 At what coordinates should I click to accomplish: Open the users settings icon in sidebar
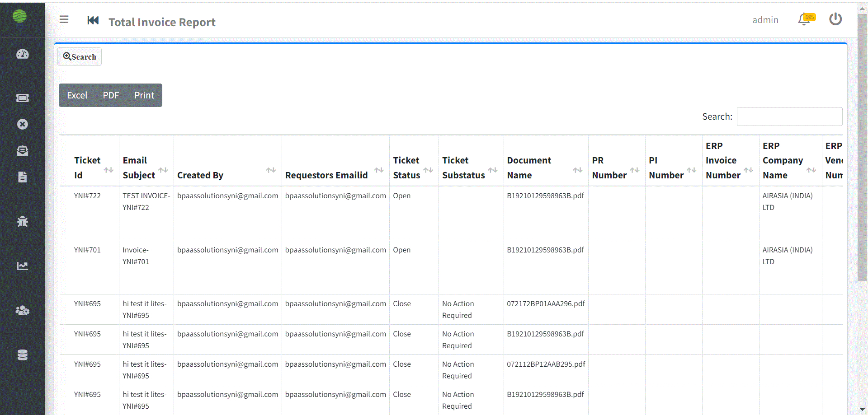[23, 311]
